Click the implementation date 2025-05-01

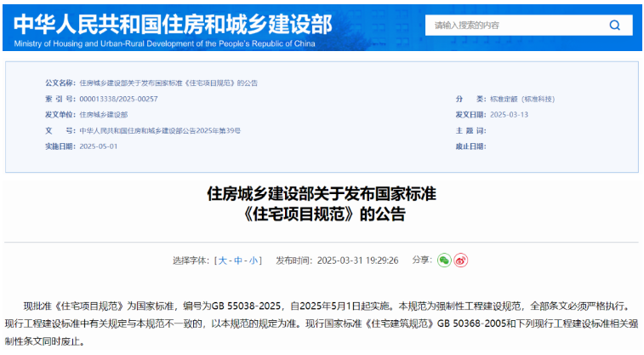click(x=99, y=146)
